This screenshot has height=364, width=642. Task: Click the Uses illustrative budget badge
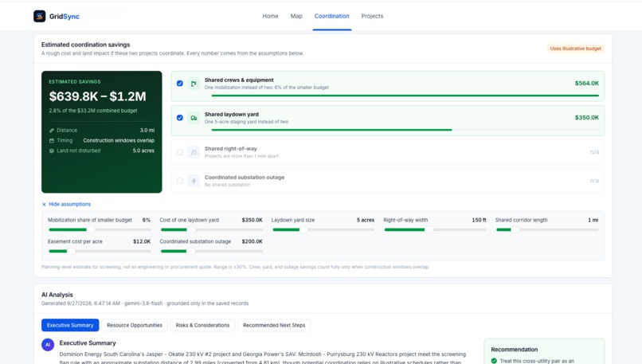575,49
